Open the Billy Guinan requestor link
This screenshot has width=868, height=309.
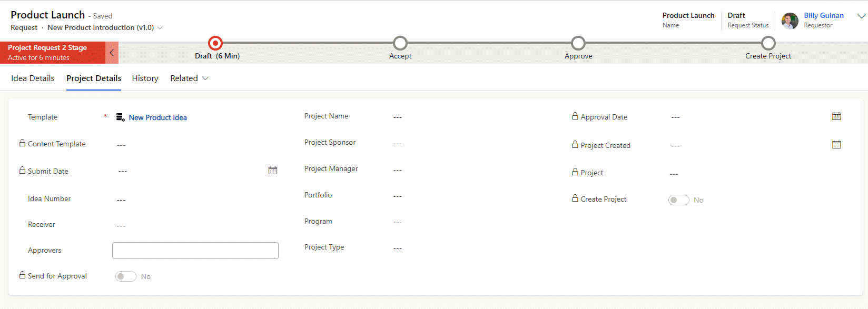[824, 15]
